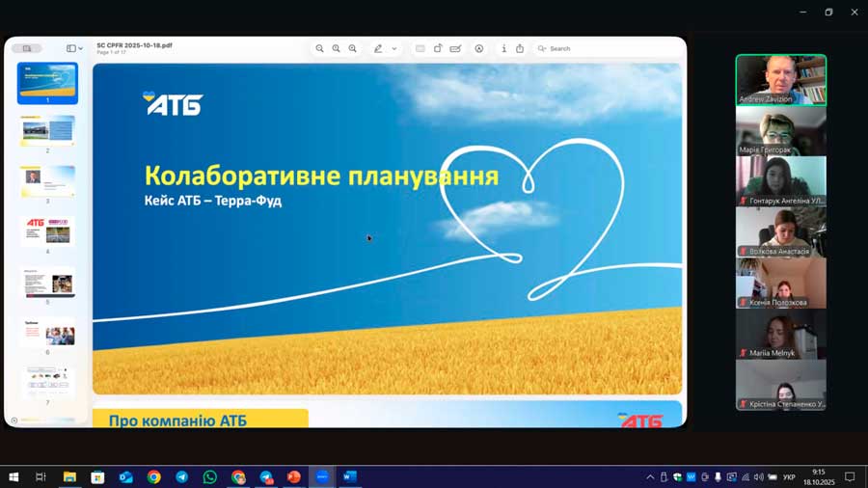Select page 2 thumbnail in sidebar
The width and height of the screenshot is (868, 488).
tap(47, 130)
